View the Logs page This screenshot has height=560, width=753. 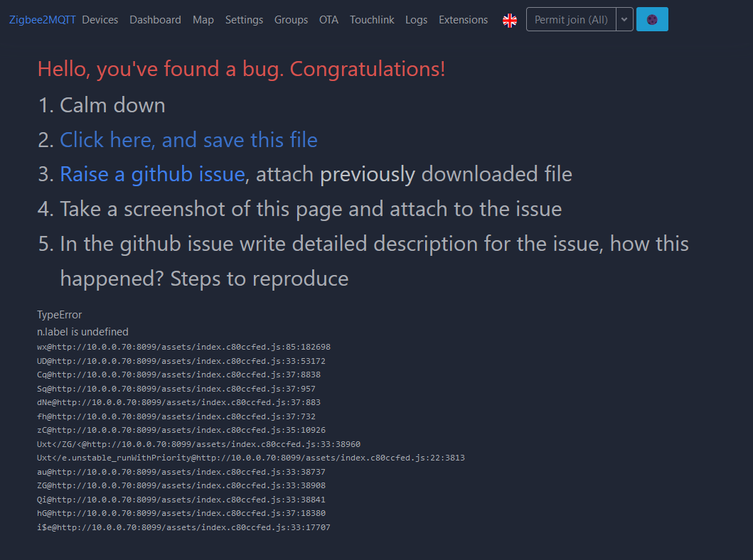tap(416, 20)
